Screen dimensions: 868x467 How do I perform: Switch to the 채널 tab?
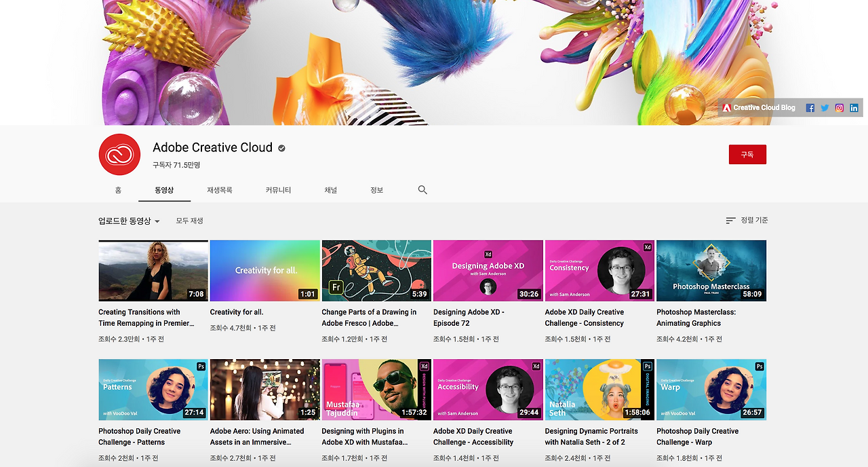tap(330, 190)
